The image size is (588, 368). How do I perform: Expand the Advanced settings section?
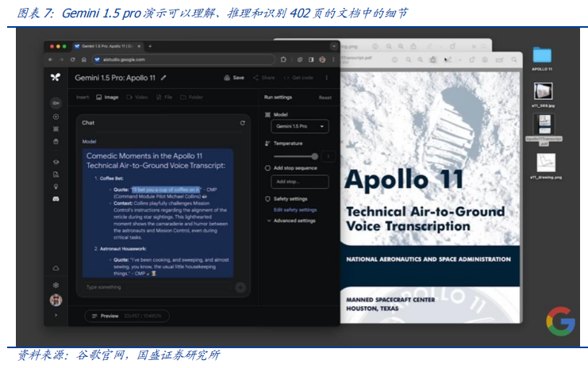[291, 220]
